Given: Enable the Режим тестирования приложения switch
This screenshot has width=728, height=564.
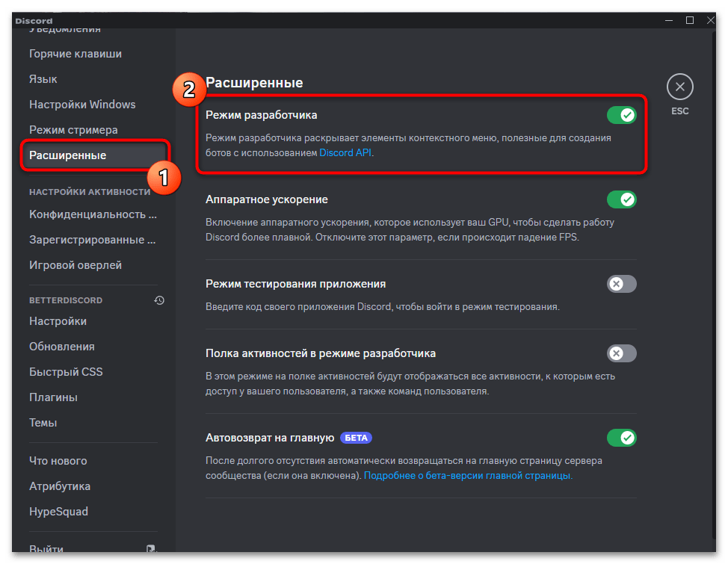Looking at the screenshot, I should click(x=621, y=284).
